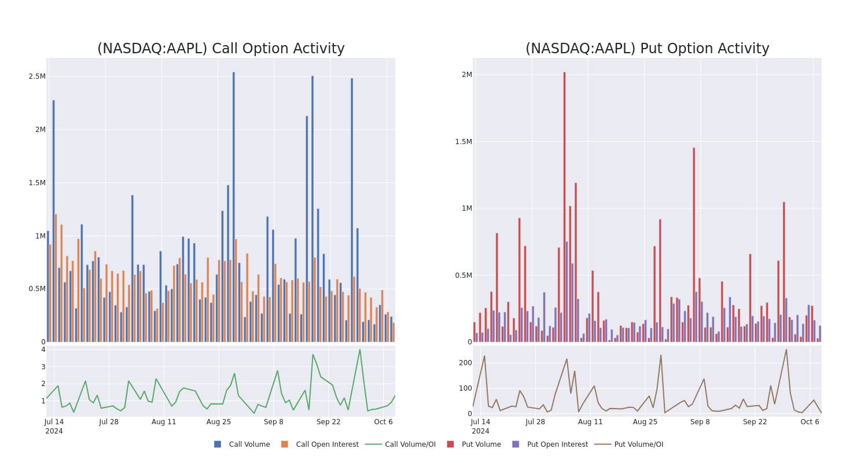The image size is (868, 463).
Task: Toggle the Put Volume/OI legend line
Action: tap(603, 444)
